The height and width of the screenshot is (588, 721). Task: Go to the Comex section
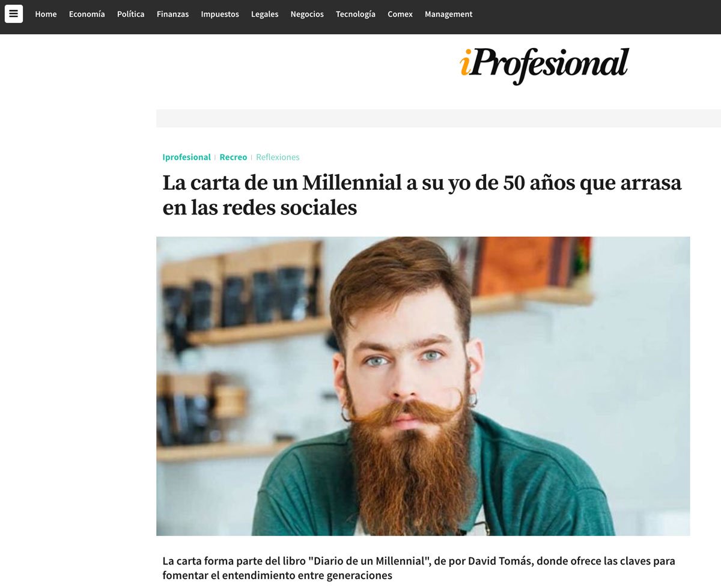[400, 14]
